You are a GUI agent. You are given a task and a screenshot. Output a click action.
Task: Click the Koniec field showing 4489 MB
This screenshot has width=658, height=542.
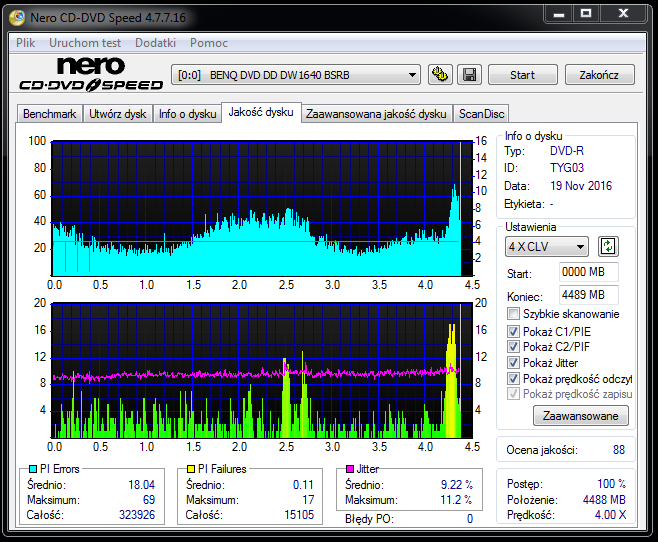click(x=588, y=295)
